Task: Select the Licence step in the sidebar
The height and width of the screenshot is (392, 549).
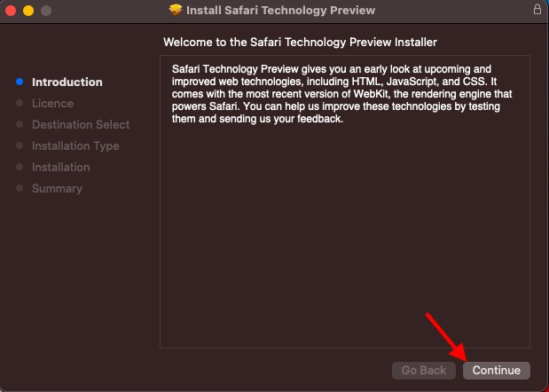Action: point(52,103)
